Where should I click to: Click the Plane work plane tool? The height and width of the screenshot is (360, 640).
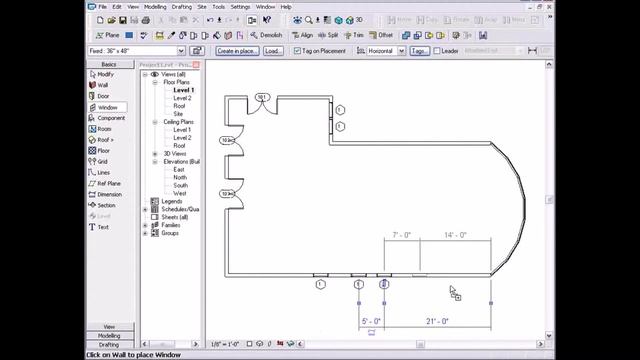pos(108,36)
